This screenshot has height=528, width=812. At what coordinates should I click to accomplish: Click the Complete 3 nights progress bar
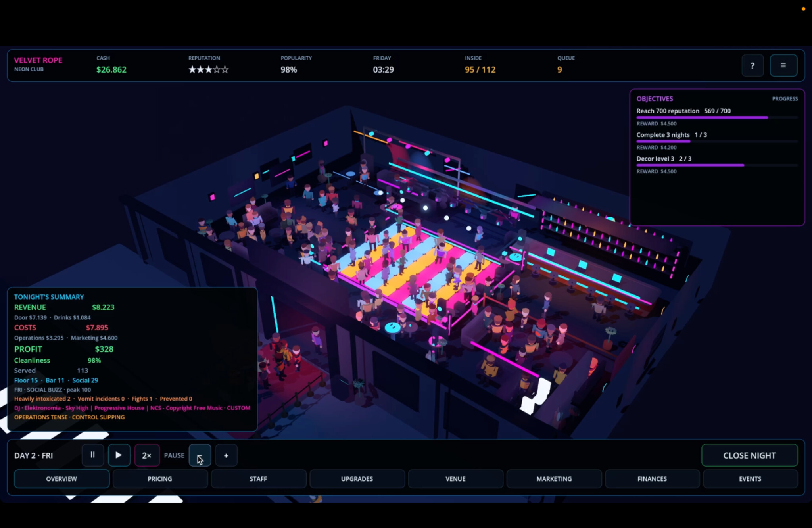(717, 141)
